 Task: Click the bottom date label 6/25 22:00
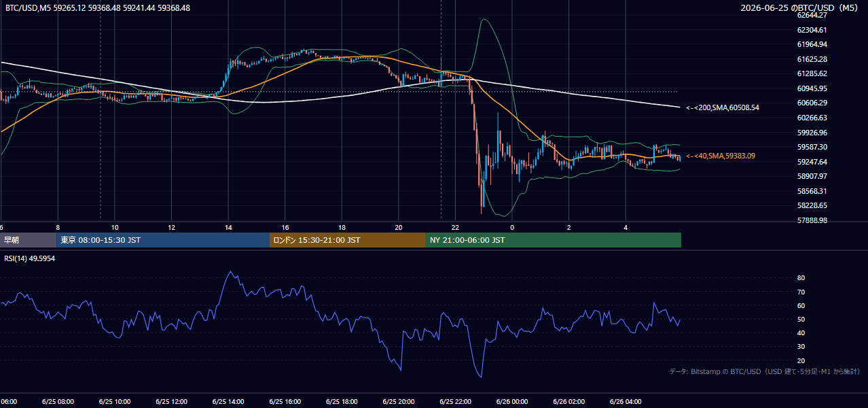point(456,401)
